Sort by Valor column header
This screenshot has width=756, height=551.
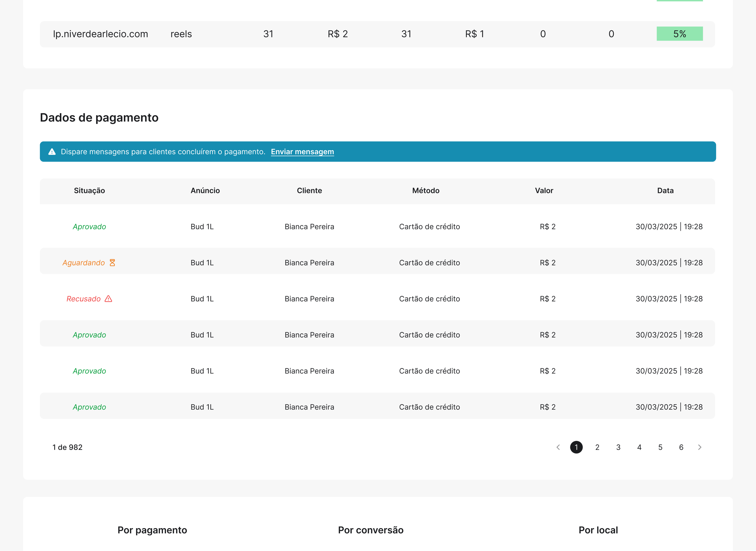pyautogui.click(x=544, y=191)
